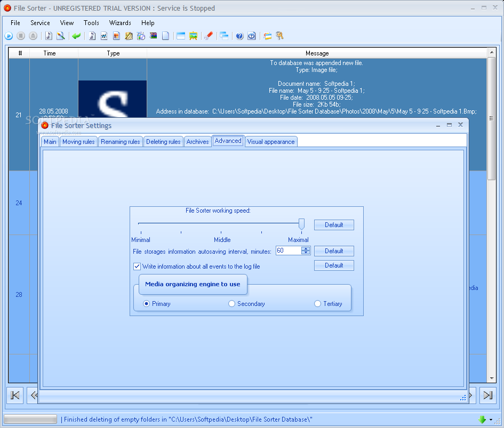Click the Message column header
The width and height of the screenshot is (504, 428).
[x=317, y=53]
